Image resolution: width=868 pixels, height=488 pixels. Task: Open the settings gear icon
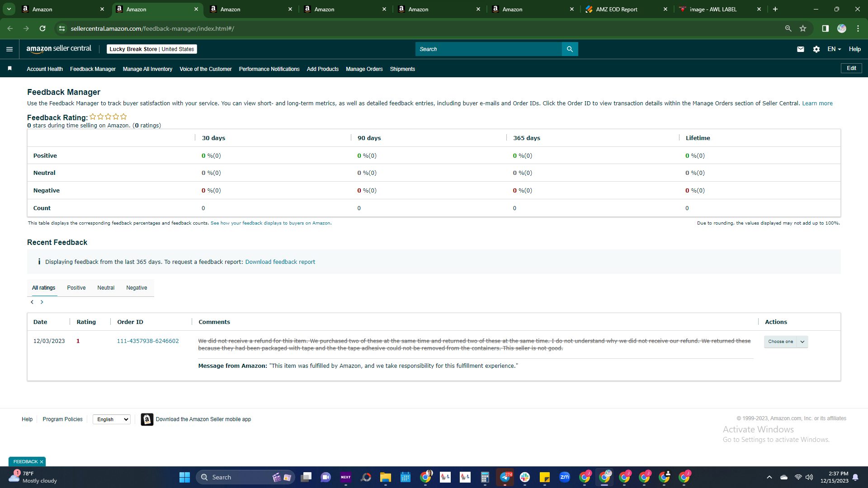pos(816,49)
